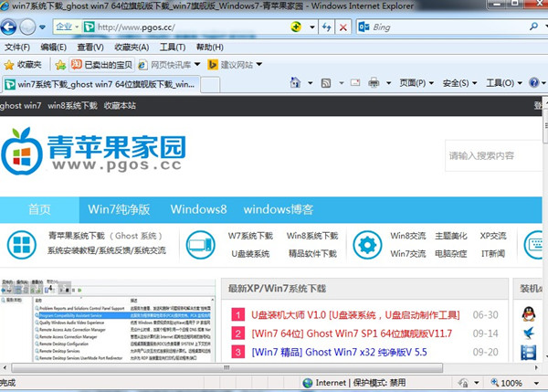Open the 查看(V) menu
Viewport: 548px width, 392px height.
click(x=90, y=47)
